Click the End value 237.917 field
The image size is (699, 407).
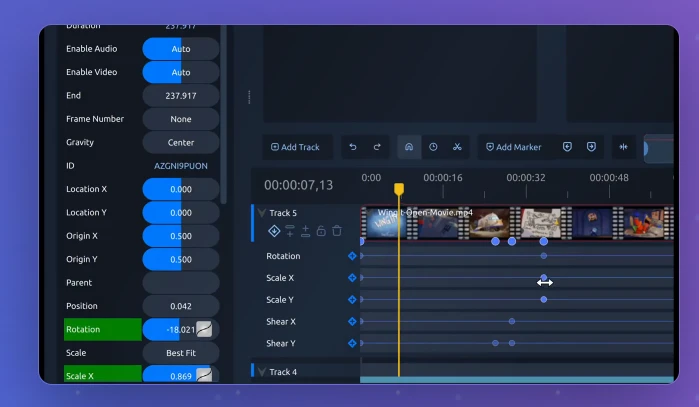(x=181, y=96)
